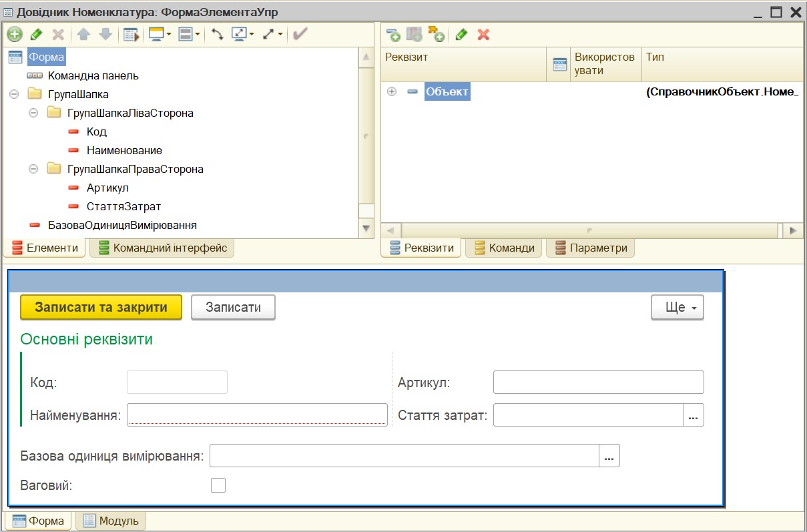Toggle the Ваговий checkbox

tap(218, 485)
